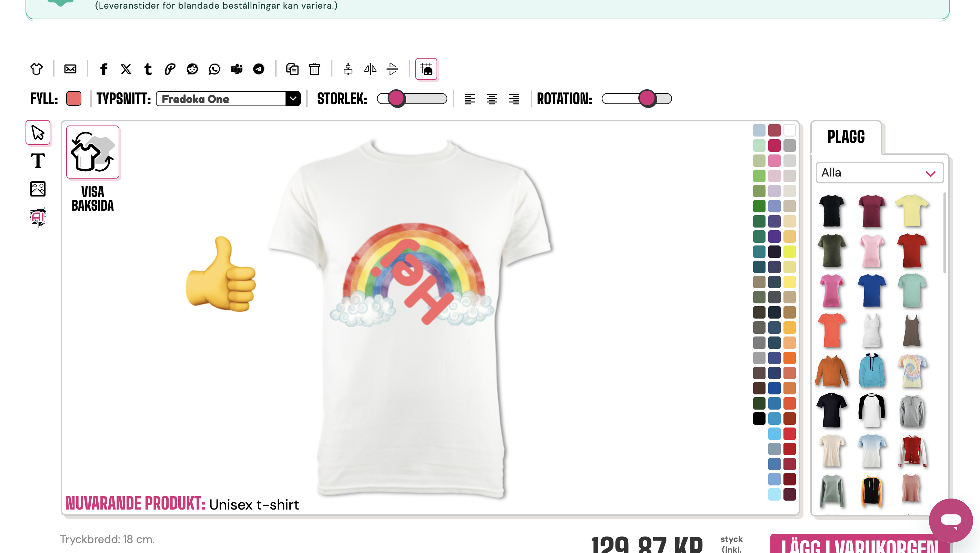This screenshot has height=553, width=980.
Task: Share the design via WhatsApp
Action: click(x=214, y=69)
